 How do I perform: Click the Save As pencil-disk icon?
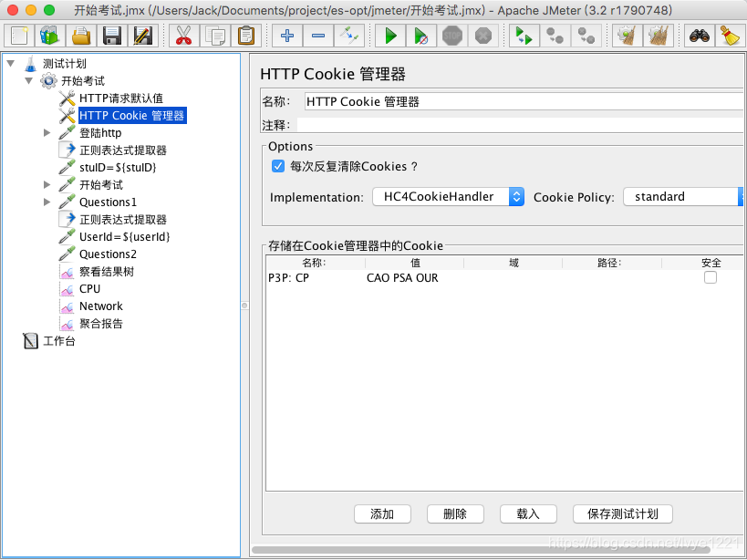143,36
